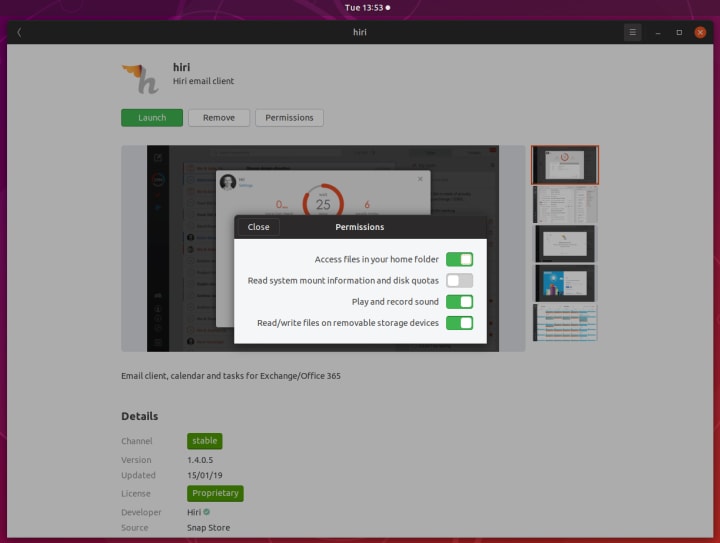This screenshot has height=543, width=720.
Task: Click the Snap Store source text
Action: (208, 527)
